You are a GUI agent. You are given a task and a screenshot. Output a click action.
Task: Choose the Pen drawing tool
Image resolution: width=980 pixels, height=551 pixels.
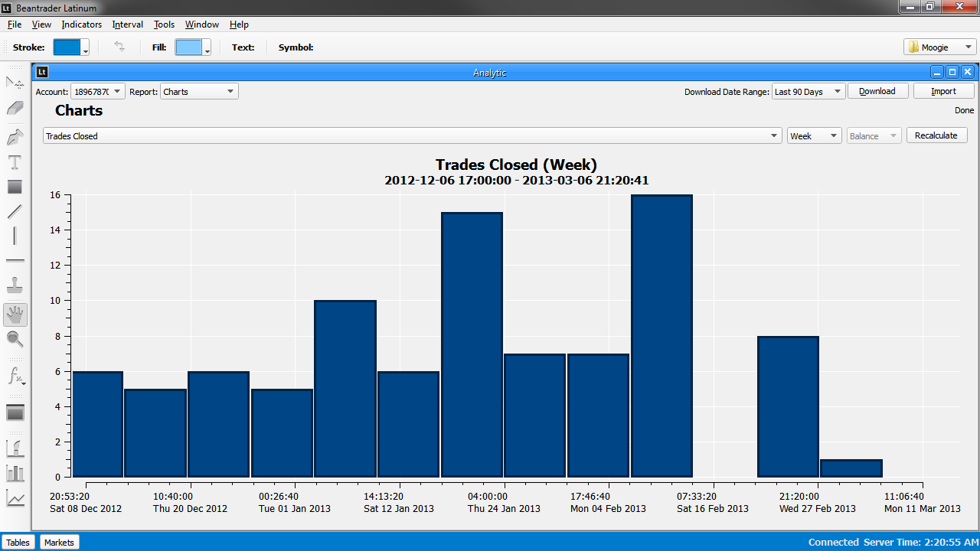(x=15, y=136)
